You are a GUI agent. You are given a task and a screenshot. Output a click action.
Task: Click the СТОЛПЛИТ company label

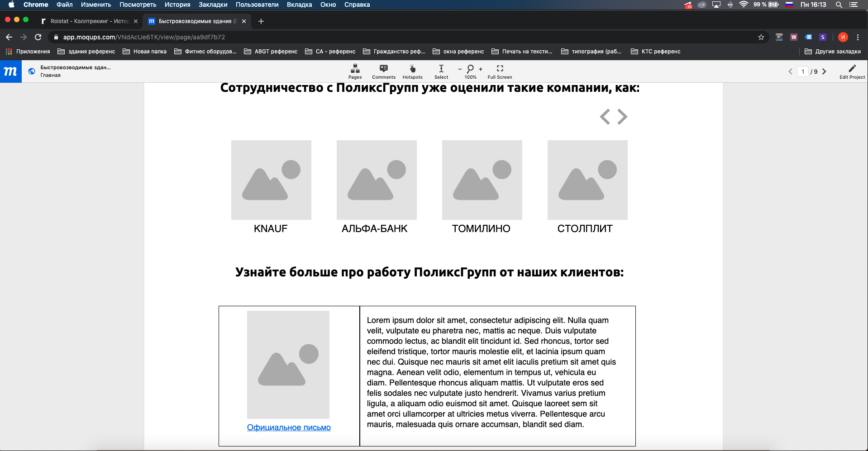click(585, 228)
